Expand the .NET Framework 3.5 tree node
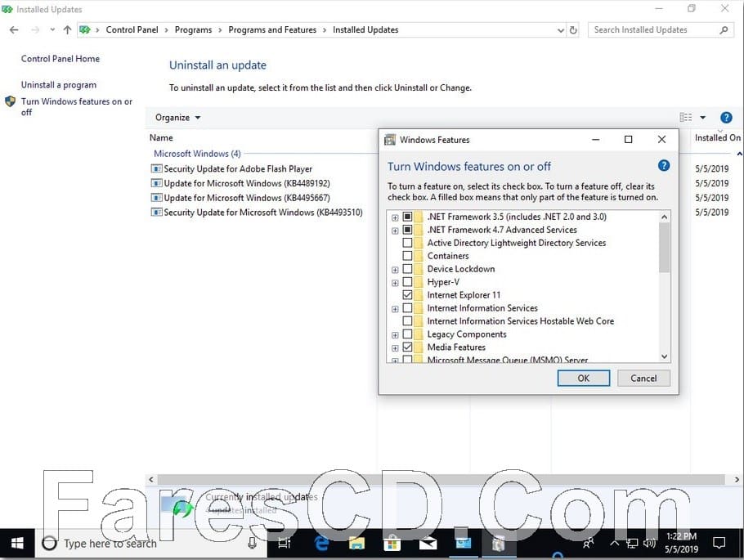 (x=395, y=217)
